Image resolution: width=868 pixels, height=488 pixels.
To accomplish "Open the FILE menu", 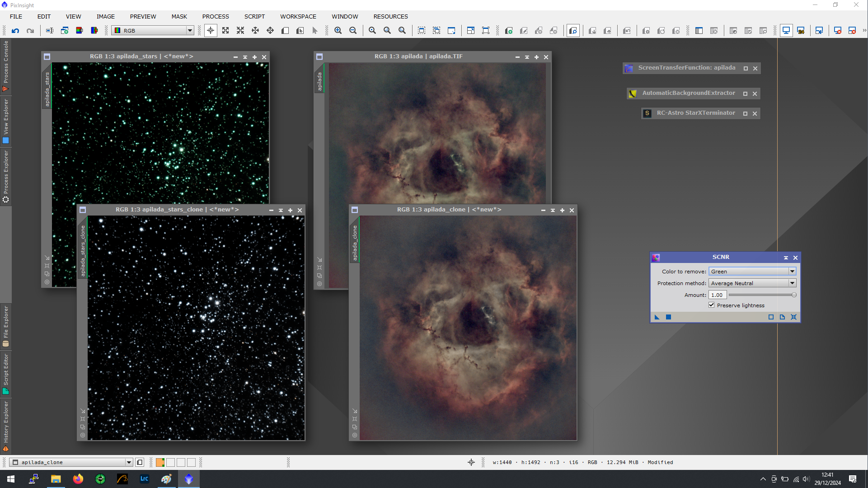I will click(16, 16).
